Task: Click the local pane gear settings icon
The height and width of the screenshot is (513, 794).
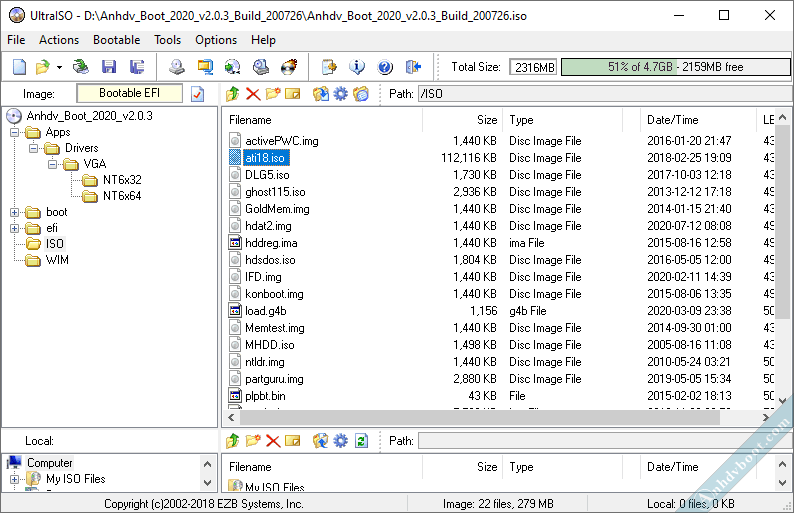Action: 341,441
